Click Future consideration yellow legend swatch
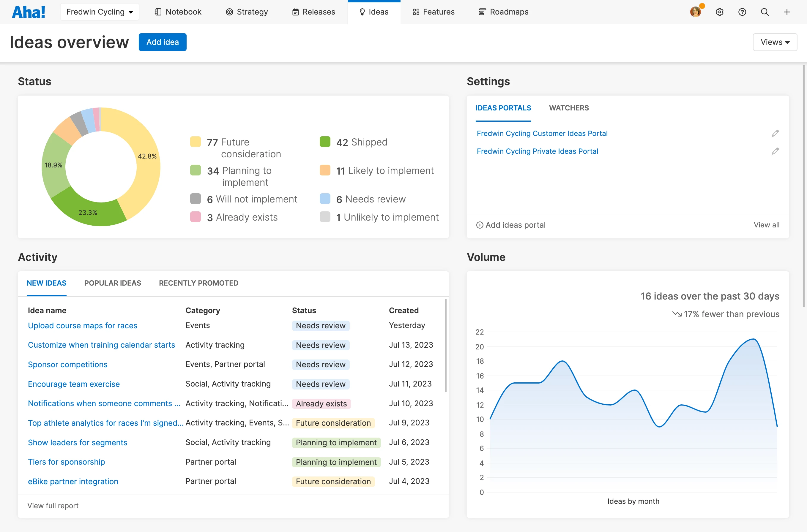Screen dimensions: 807x532 [x=196, y=142]
